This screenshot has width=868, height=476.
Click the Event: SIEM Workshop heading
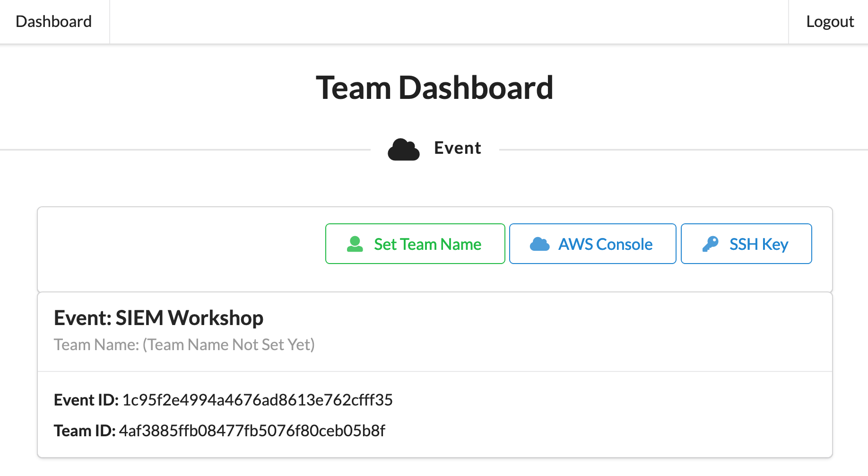(158, 318)
